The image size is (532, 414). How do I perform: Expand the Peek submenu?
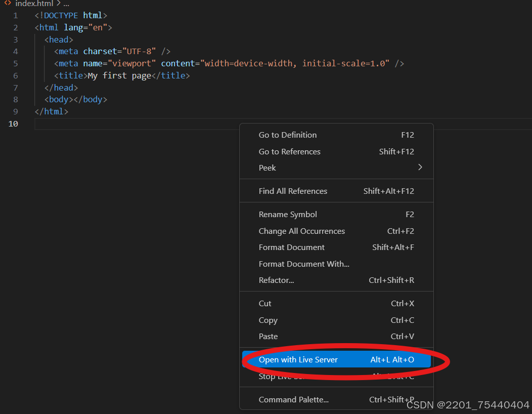(x=336, y=168)
